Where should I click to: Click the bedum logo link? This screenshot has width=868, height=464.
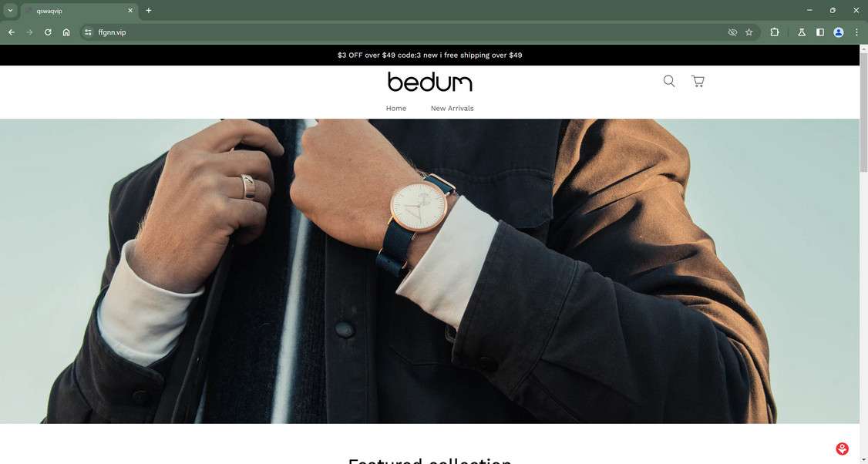429,82
